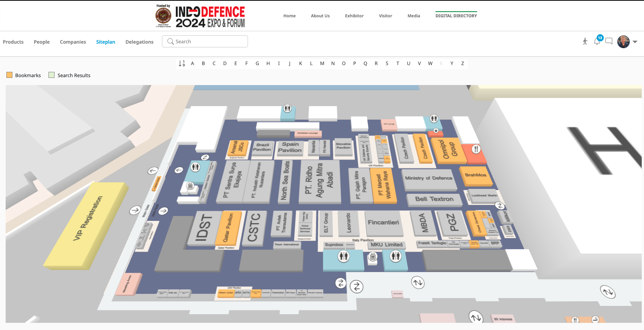
Task: Click the restroom icon near Czech Pavilion
Action: click(434, 119)
